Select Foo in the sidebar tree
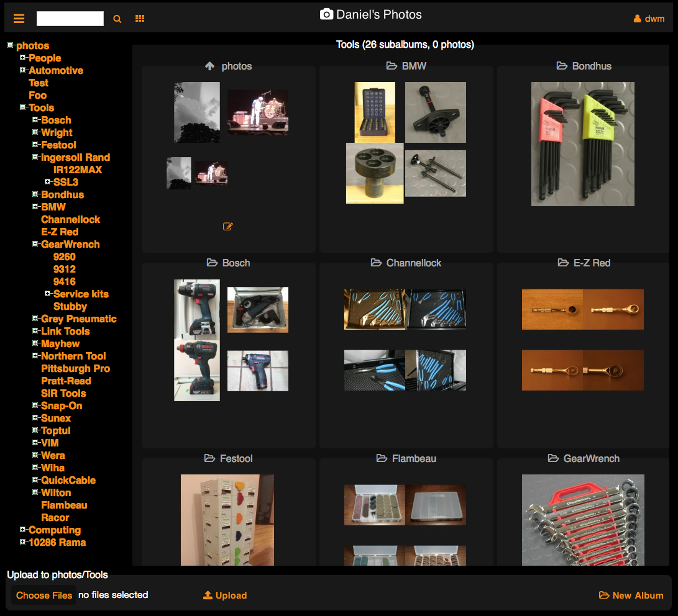This screenshot has width=678, height=616. [x=38, y=96]
